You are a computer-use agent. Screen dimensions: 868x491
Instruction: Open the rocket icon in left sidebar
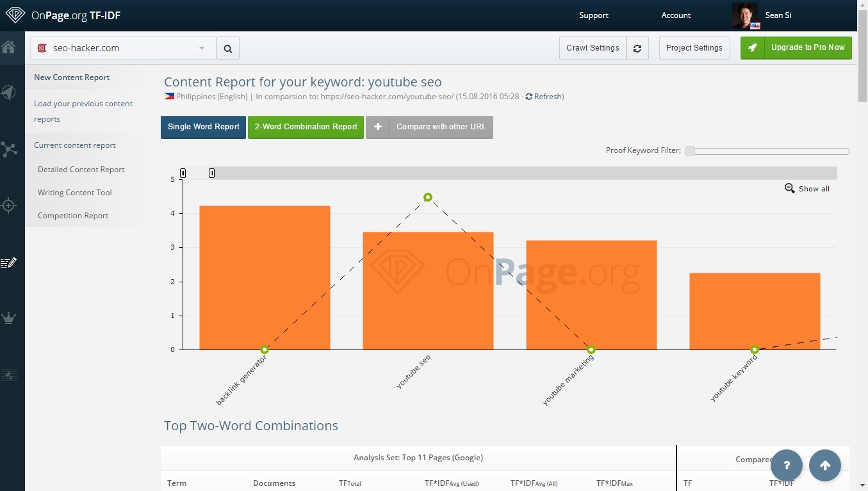click(8, 93)
